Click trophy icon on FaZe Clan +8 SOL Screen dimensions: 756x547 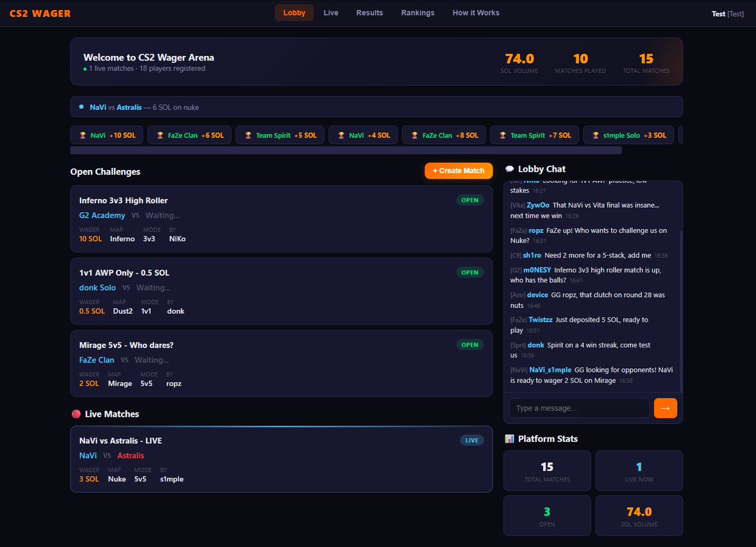pos(415,135)
